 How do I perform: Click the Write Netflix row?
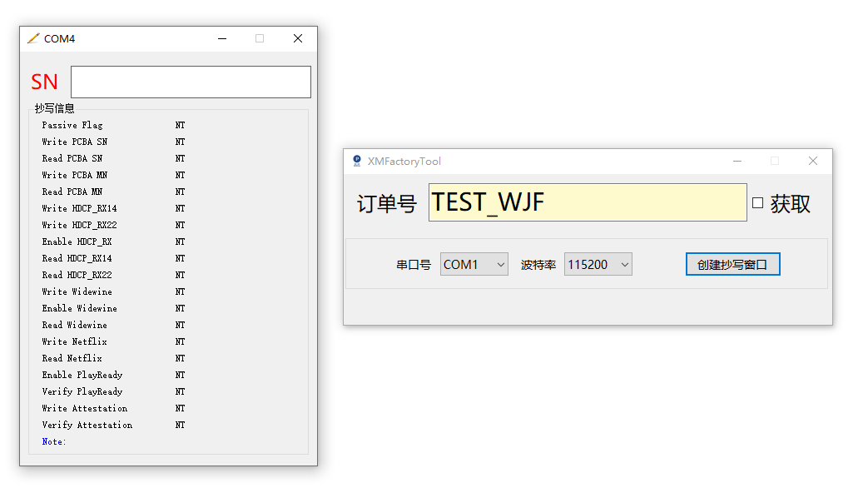pyautogui.click(x=113, y=341)
